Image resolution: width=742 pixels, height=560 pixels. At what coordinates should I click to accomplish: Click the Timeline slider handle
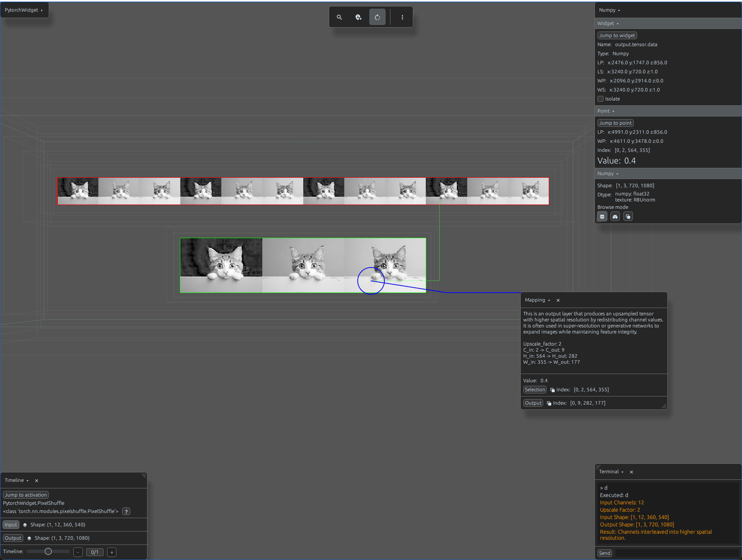(48, 552)
